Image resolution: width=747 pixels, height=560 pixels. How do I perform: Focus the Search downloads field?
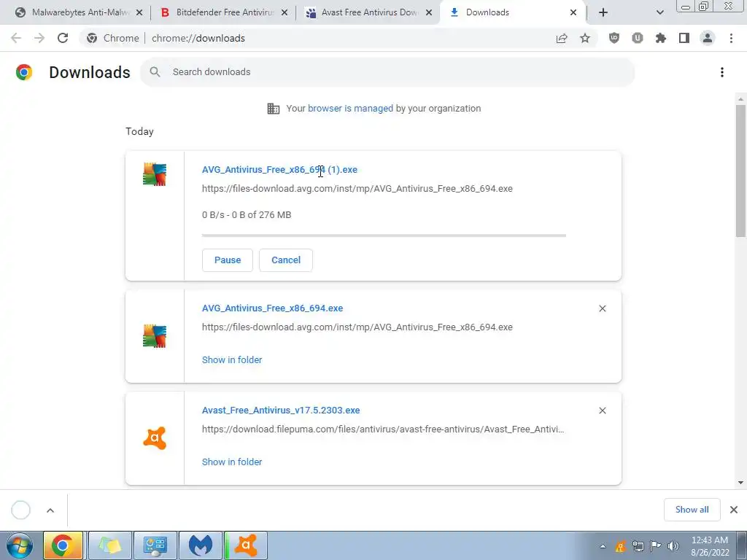pos(387,72)
